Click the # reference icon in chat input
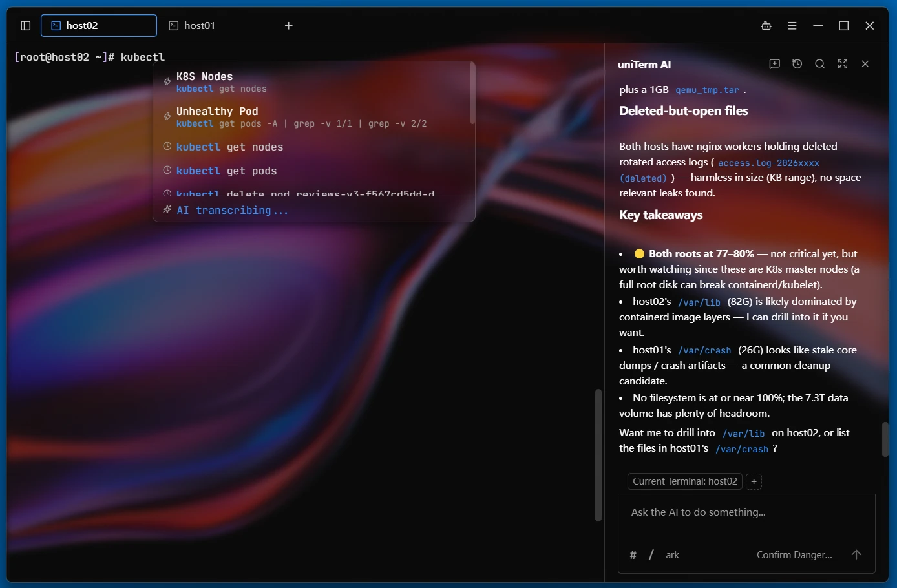Screen dimensions: 897x588 pos(633,555)
